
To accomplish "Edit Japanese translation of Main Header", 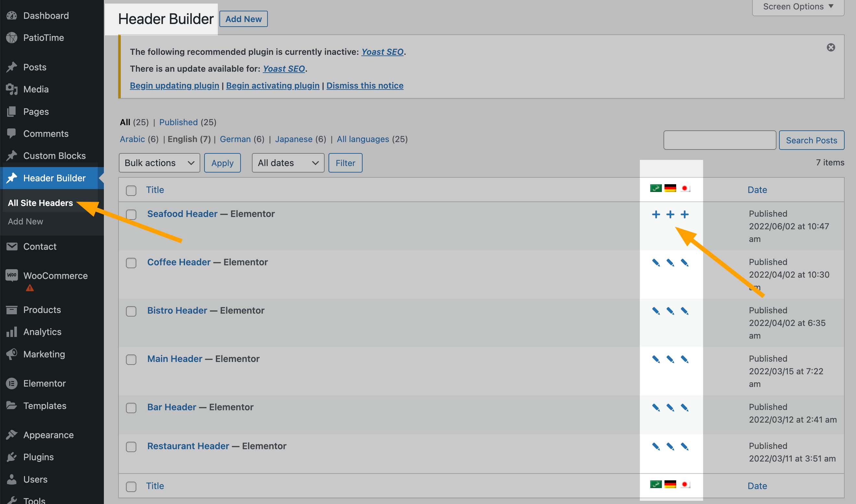I will point(685,359).
